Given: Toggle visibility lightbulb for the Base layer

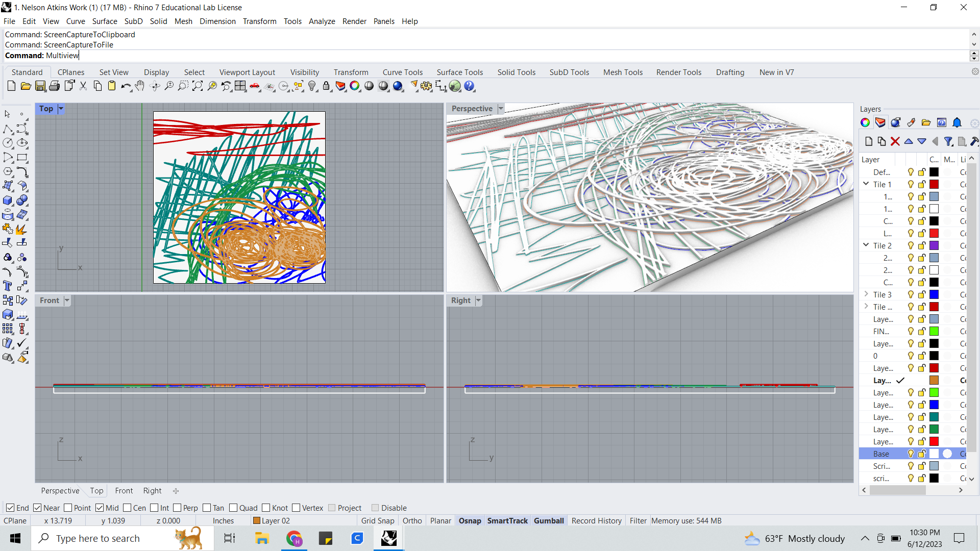Looking at the screenshot, I should [911, 454].
